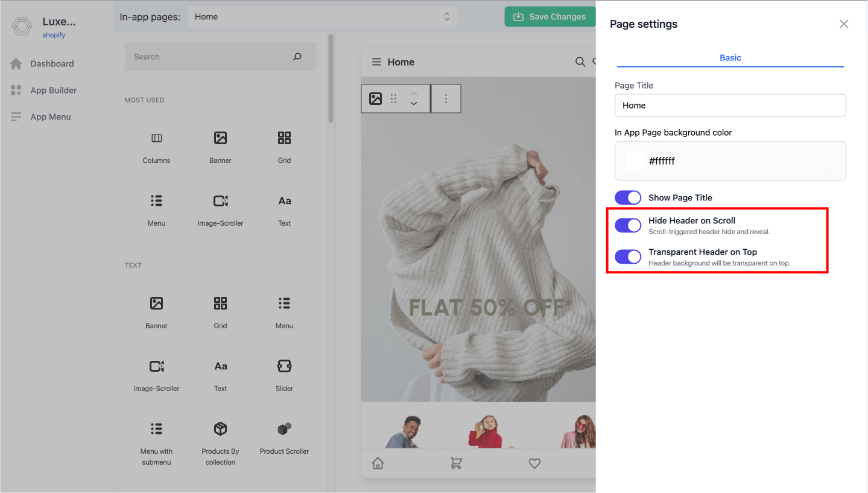Screen dimensions: 868x493
Task: Turn off Transparent Header on Top
Action: pyautogui.click(x=628, y=257)
